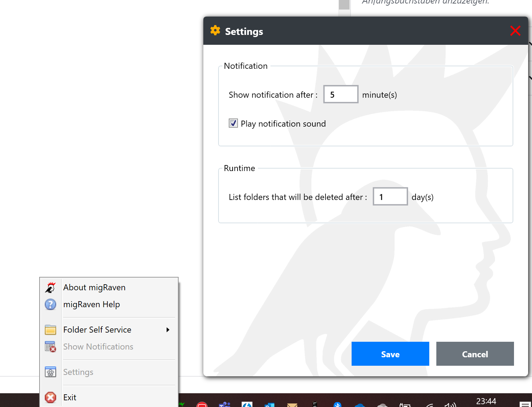The image size is (532, 407).
Task: Click the 'Show notification after :' label
Action: coord(273,95)
